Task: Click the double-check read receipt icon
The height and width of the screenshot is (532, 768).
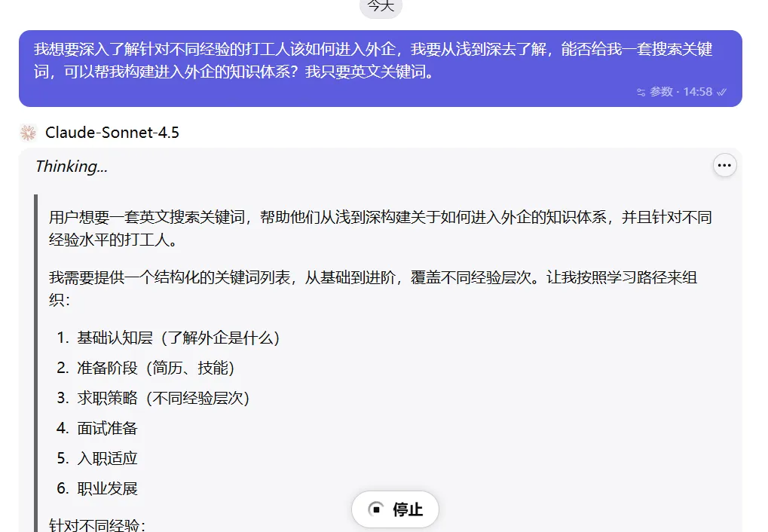Action: [721, 92]
